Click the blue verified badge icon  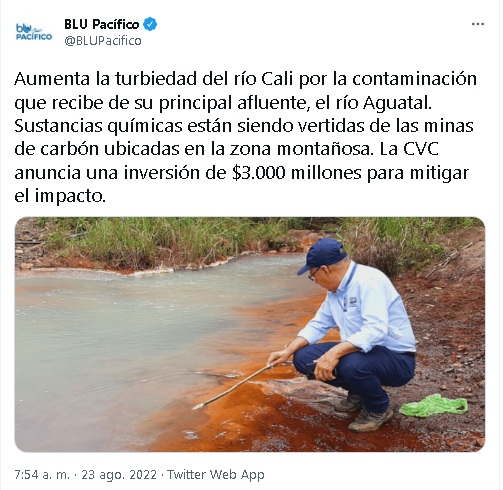click(x=150, y=24)
